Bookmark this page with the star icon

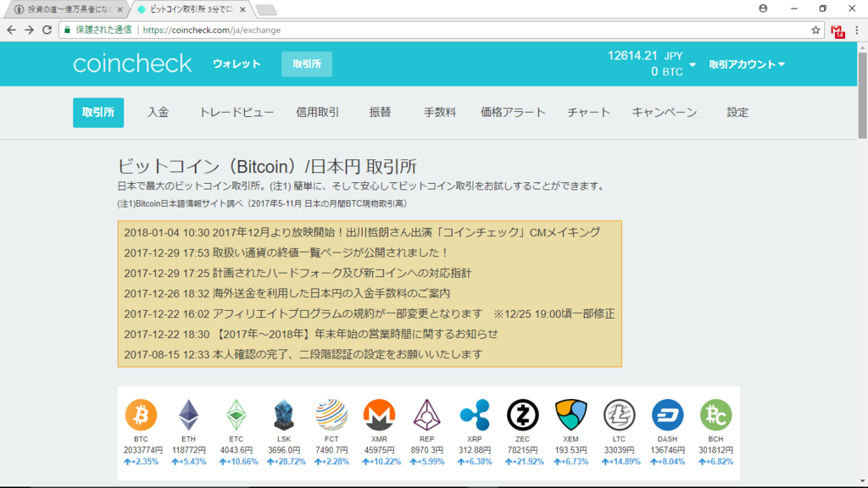tap(815, 30)
